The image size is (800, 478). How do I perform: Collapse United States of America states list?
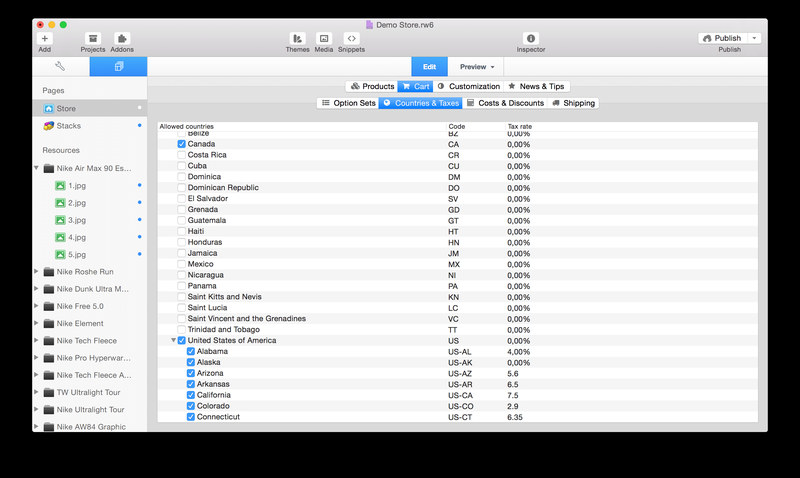[173, 340]
